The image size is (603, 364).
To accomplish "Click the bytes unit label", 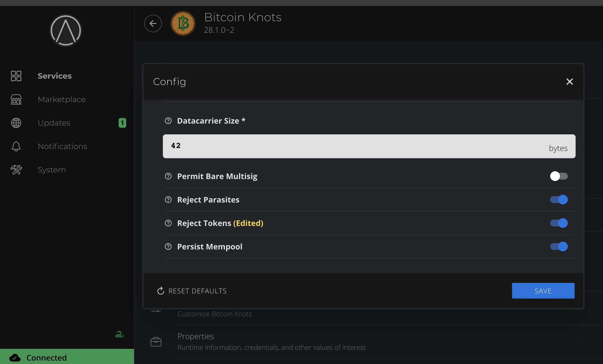I will 558,148.
